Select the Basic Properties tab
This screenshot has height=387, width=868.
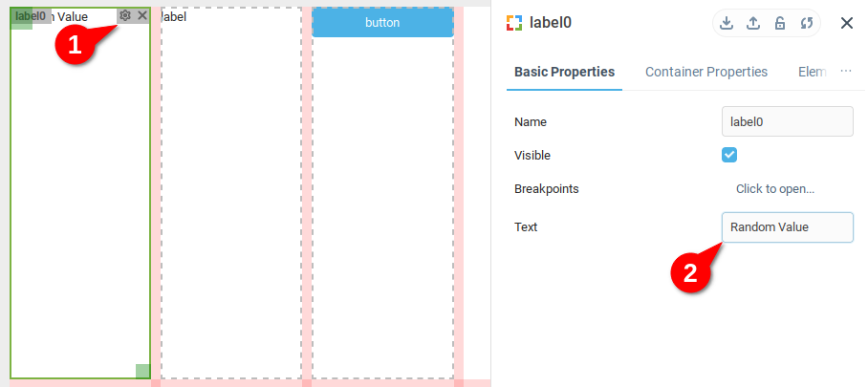(564, 72)
